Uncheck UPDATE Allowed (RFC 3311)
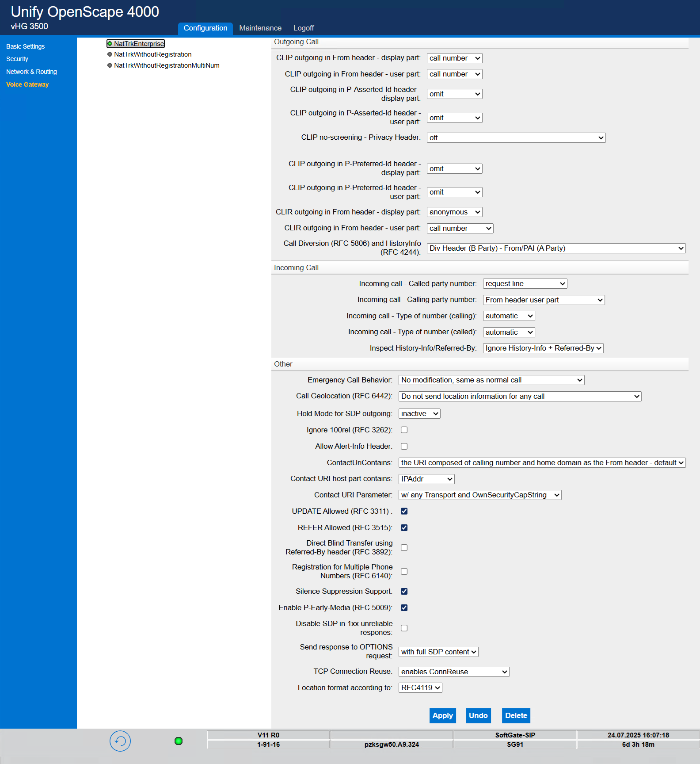 point(404,511)
